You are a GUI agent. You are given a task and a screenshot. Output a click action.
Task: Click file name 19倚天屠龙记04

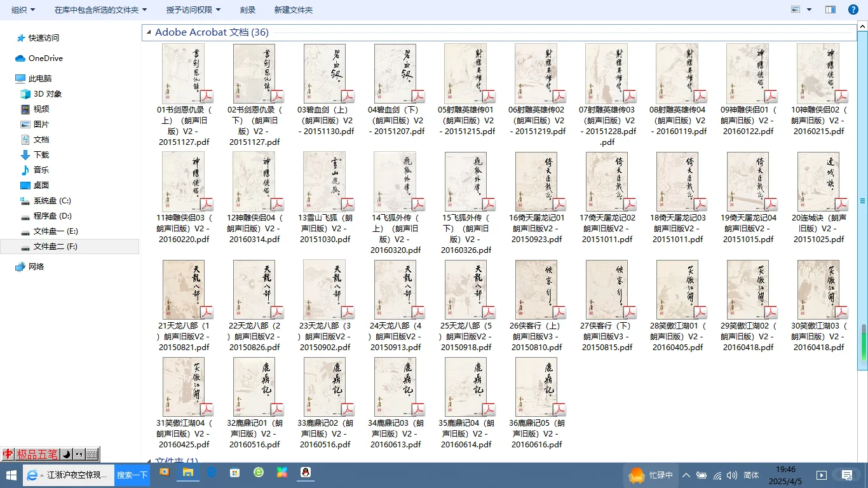pyautogui.click(x=749, y=229)
